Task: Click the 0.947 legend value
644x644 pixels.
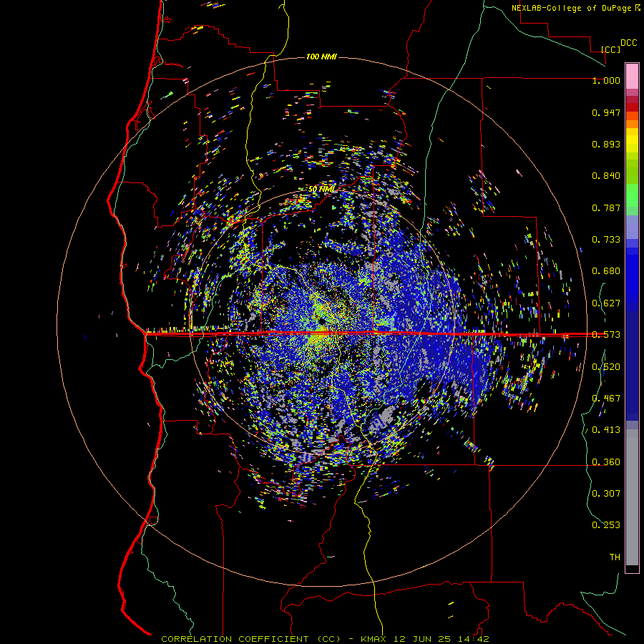Action: 606,112
